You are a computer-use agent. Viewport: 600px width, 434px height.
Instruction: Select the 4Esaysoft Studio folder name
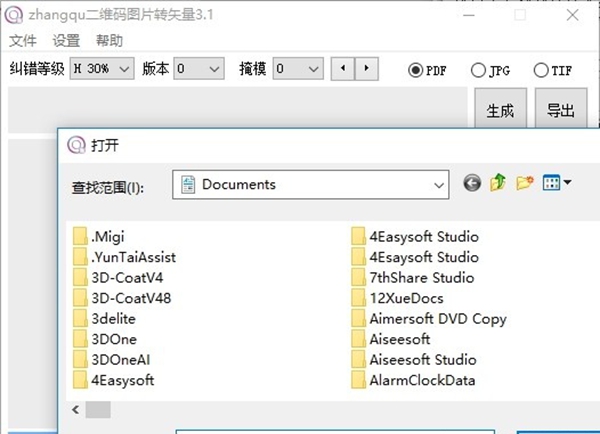[424, 257]
